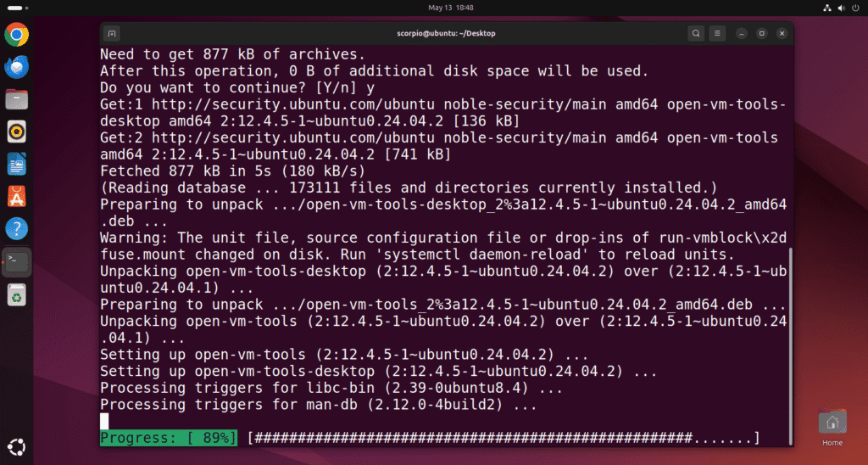This screenshot has height=465, width=868.
Task: Click 'Processing triggers for man-db' line
Action: click(319, 405)
